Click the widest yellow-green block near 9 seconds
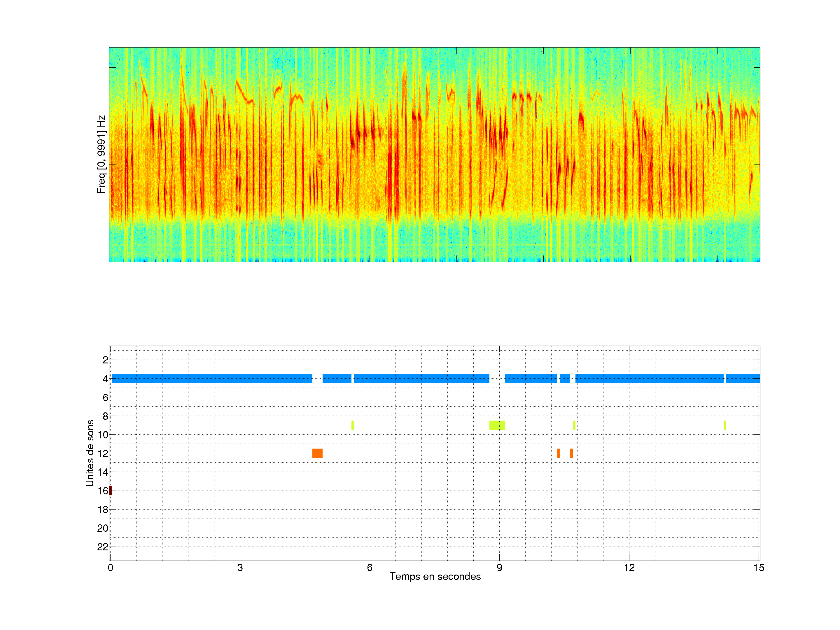The height and width of the screenshot is (630, 840). click(x=497, y=425)
